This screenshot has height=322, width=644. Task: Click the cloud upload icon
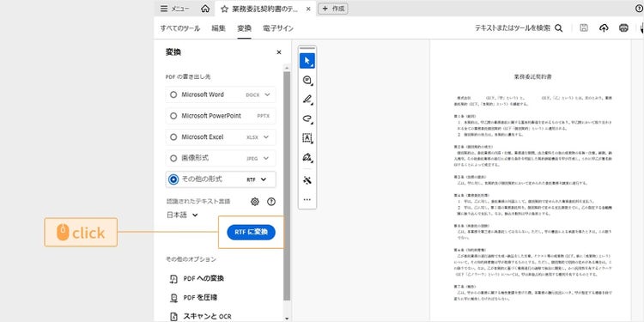604,28
